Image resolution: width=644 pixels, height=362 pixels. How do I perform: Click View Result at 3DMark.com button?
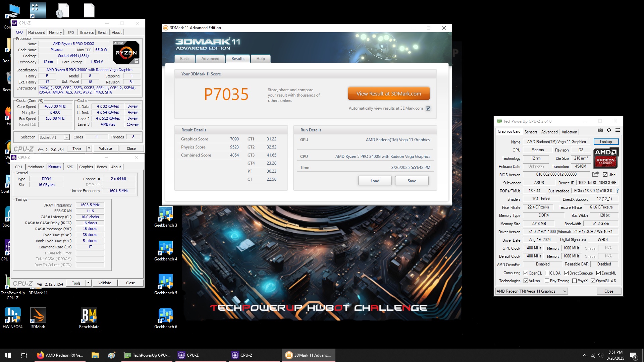(x=389, y=94)
